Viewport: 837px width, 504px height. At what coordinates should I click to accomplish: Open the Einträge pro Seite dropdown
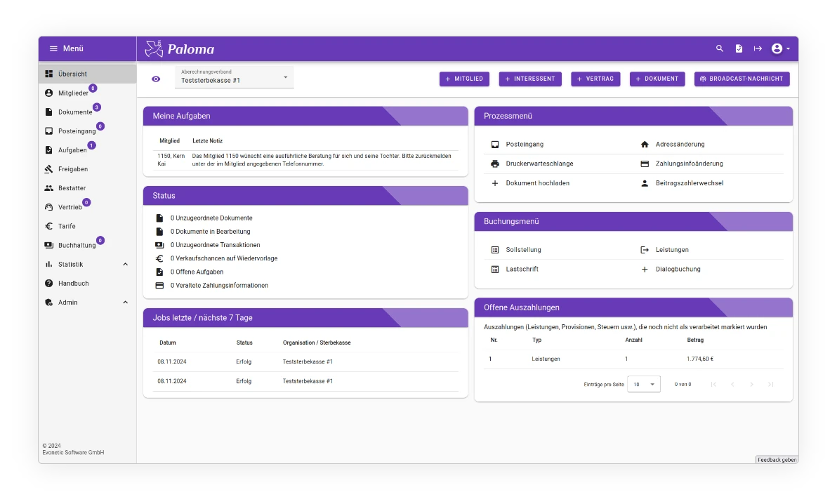click(643, 384)
